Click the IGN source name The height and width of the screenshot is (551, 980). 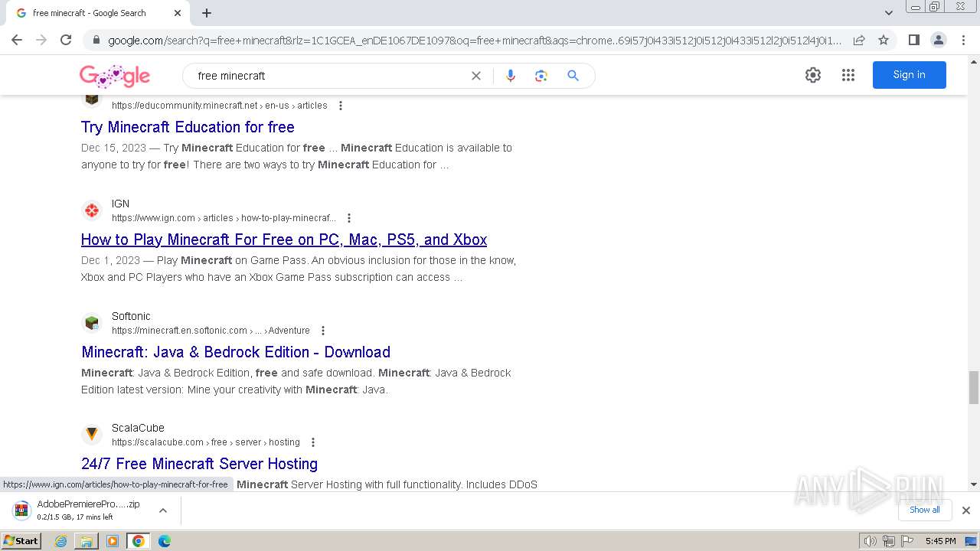click(x=120, y=204)
